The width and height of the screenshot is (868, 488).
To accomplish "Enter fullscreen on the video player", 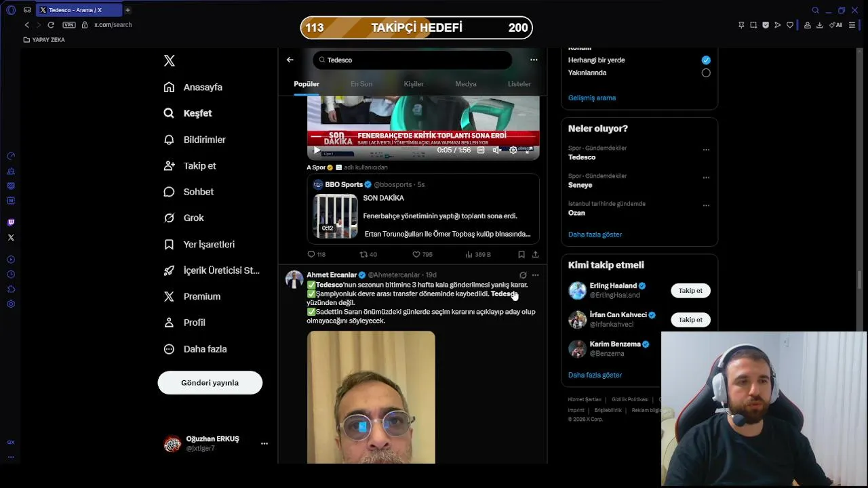I will [x=529, y=150].
